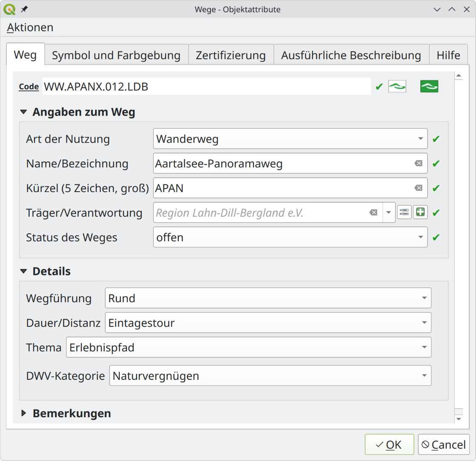Collapse the Details section
Viewport: 476px width, 461px height.
(23, 271)
